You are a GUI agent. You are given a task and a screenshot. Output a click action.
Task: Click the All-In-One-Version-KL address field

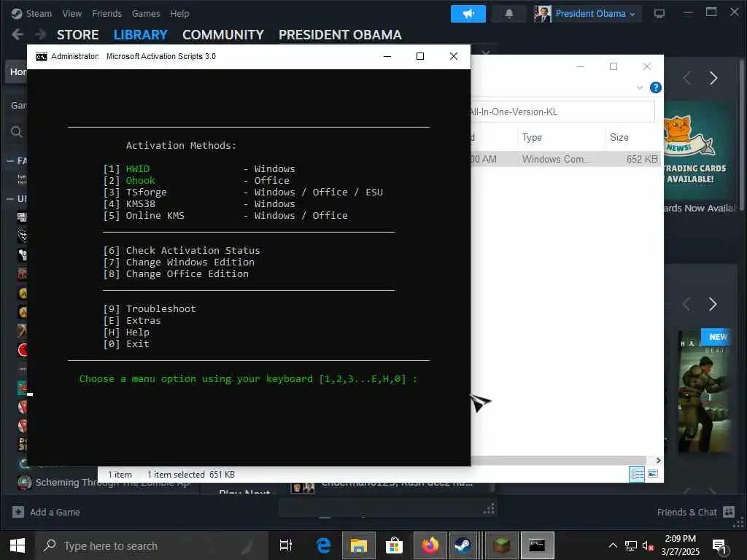pos(562,112)
